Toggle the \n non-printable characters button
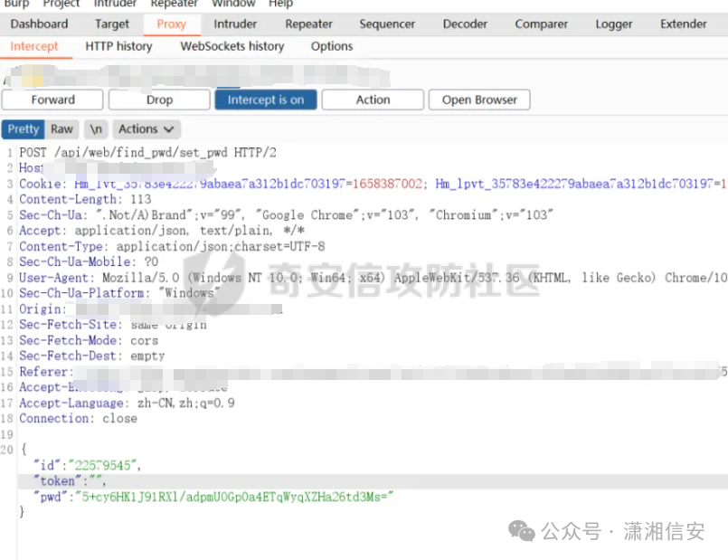Image resolution: width=728 pixels, height=560 pixels. 96,129
